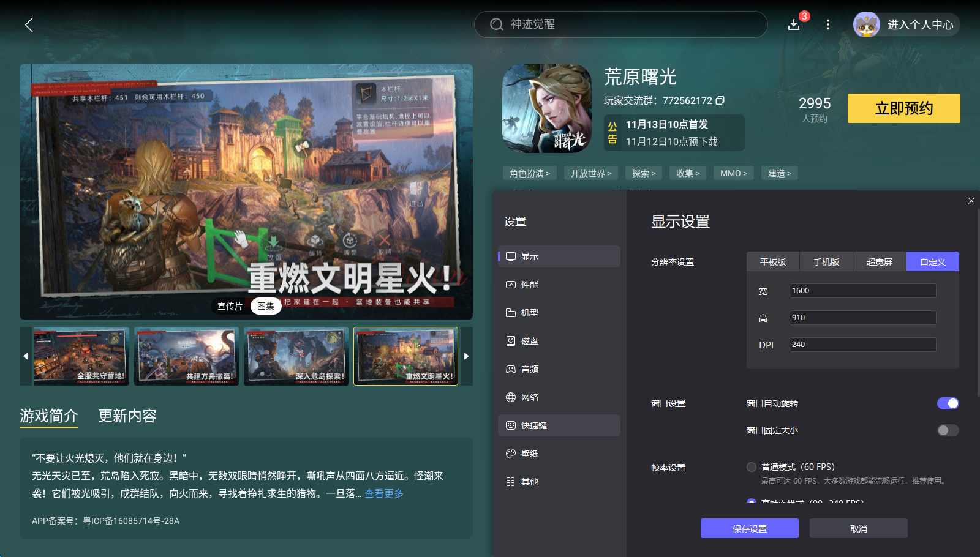
Task: Click 保存设置 to save display settings
Action: click(x=749, y=528)
